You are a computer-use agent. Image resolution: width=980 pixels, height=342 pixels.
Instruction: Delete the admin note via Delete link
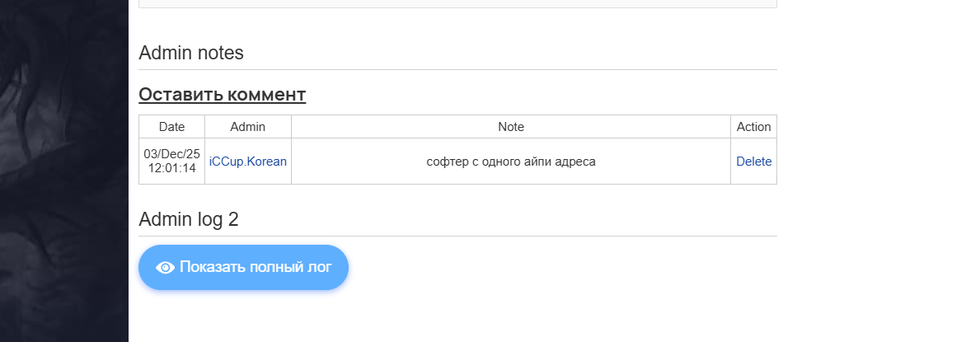[753, 162]
